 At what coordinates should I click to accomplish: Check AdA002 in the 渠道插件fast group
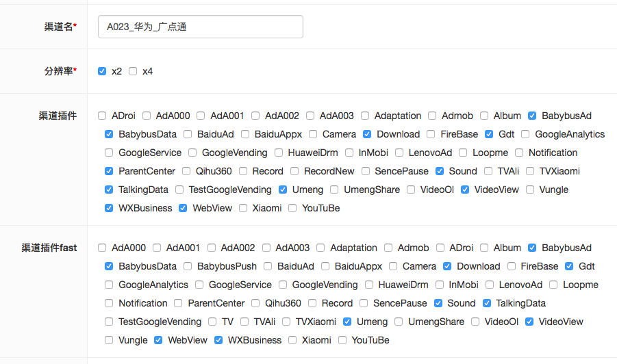pos(212,248)
